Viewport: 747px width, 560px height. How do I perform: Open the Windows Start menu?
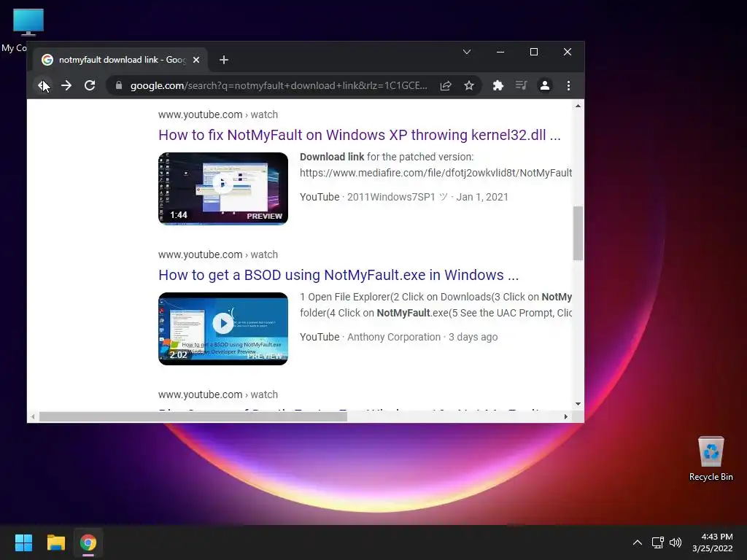[23, 542]
